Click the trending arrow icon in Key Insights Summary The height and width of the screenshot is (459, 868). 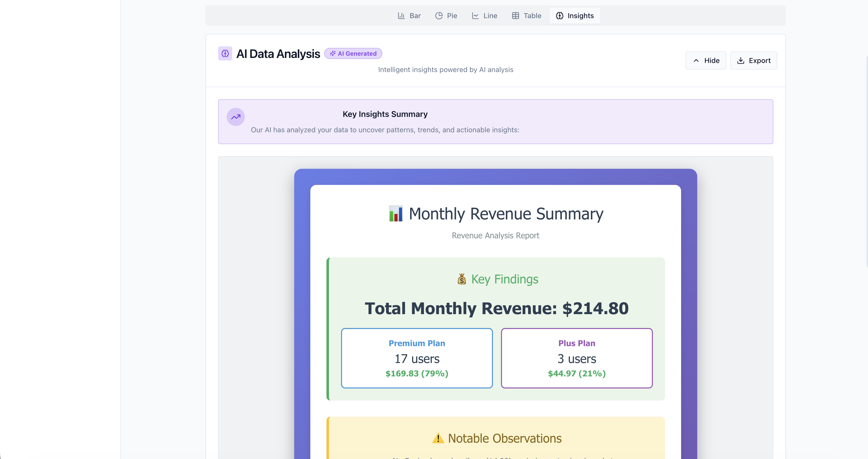coord(236,117)
